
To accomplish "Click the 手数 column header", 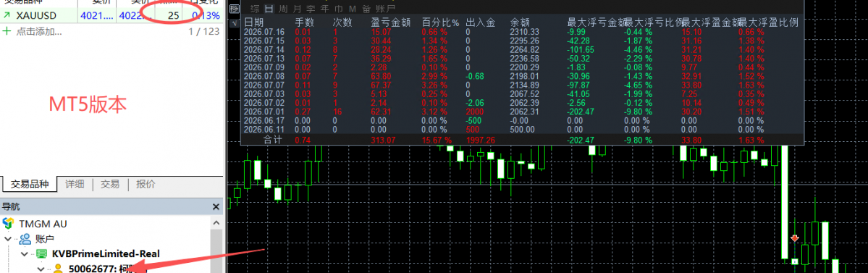I will point(305,22).
